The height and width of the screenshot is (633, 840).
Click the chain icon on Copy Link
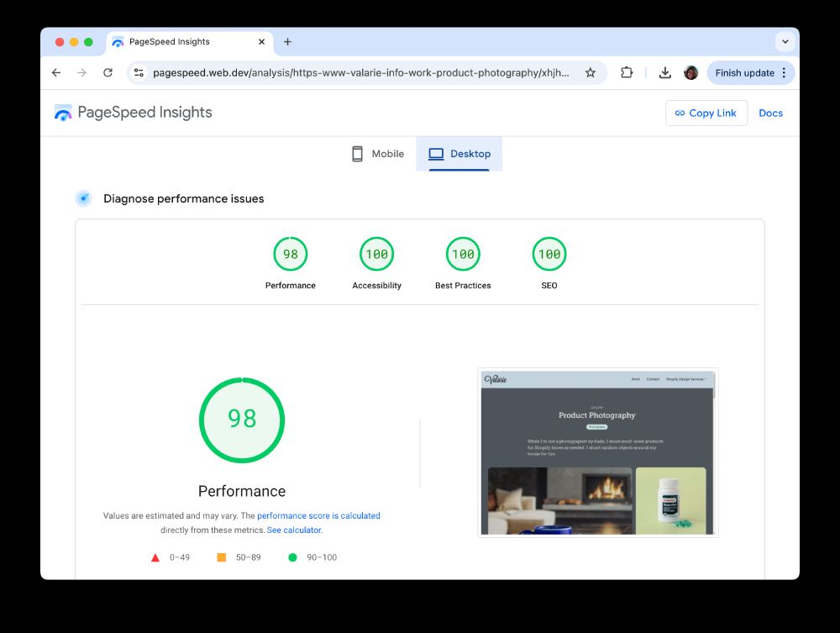click(x=680, y=113)
